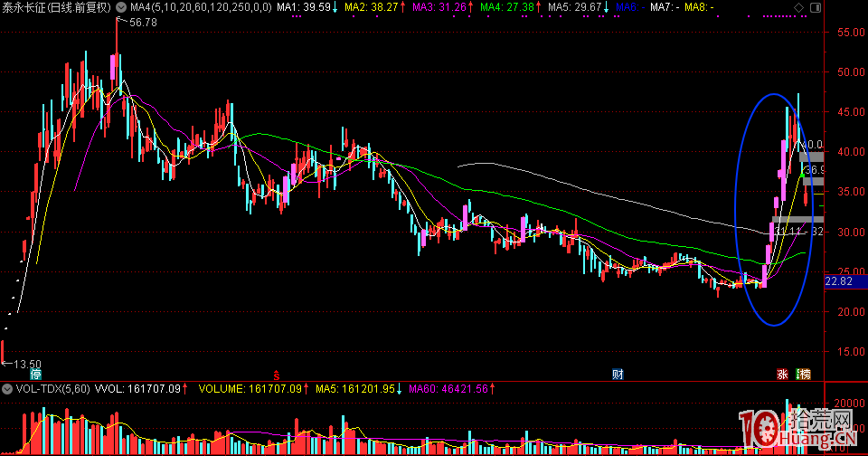The image size is (868, 456).
Task: Click the 13.50 low price label
Action: [27, 364]
